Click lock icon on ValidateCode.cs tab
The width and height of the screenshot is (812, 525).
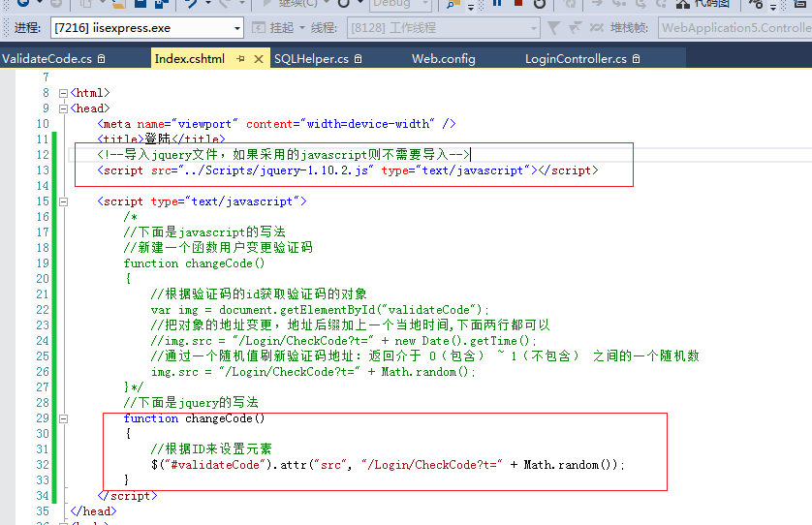[102, 59]
